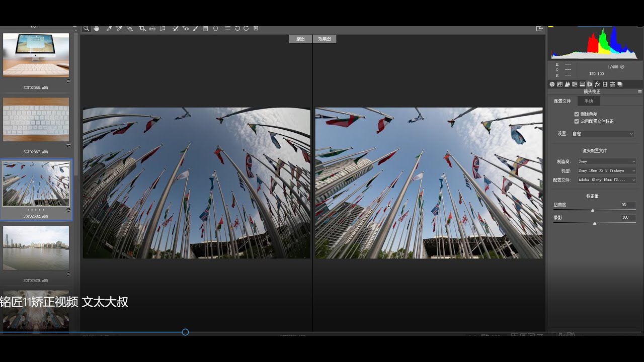Select the Targeted Adjustment tool
This screenshot has height=362, width=644.
129,29
